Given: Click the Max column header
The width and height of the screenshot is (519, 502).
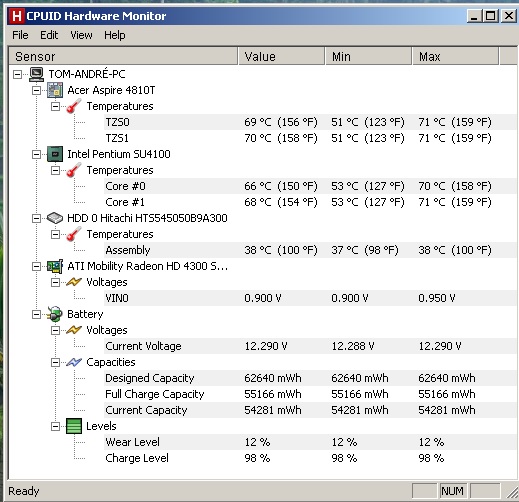Looking at the screenshot, I should (x=455, y=56).
